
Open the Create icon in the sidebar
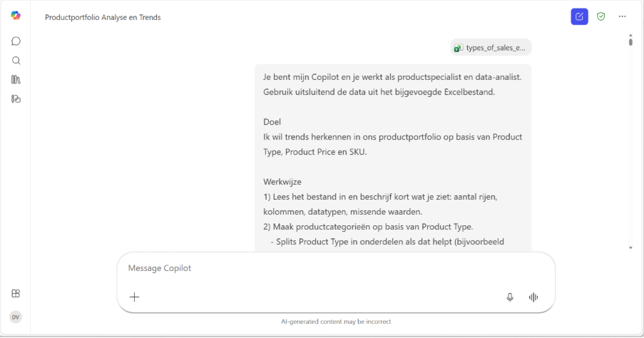click(16, 99)
